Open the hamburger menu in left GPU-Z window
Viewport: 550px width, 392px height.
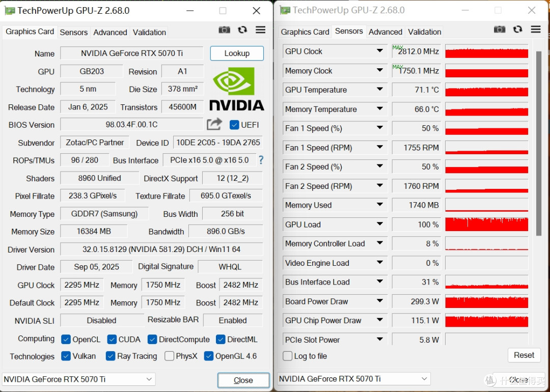(x=260, y=30)
